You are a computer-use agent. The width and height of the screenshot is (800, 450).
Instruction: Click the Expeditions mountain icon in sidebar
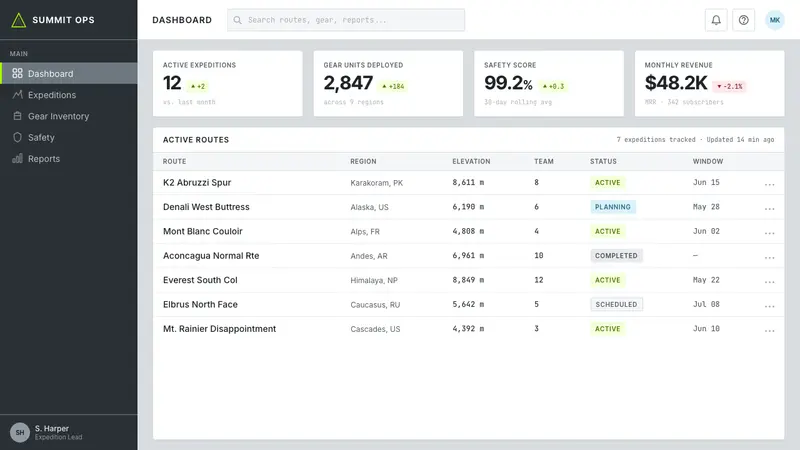17,95
